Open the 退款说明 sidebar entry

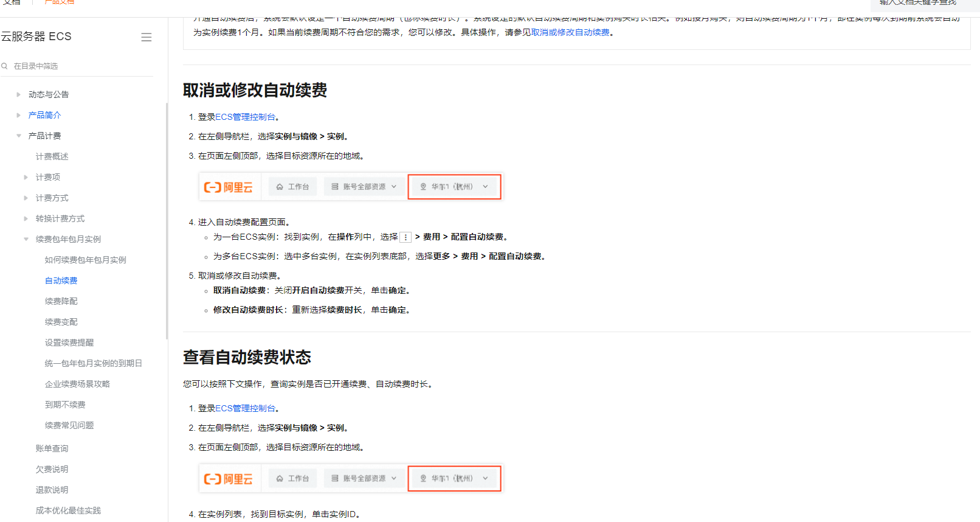pos(52,490)
